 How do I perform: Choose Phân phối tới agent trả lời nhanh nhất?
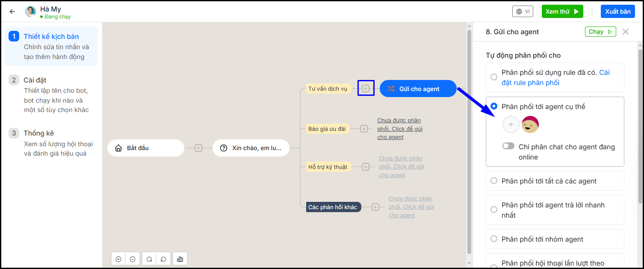[494, 210]
